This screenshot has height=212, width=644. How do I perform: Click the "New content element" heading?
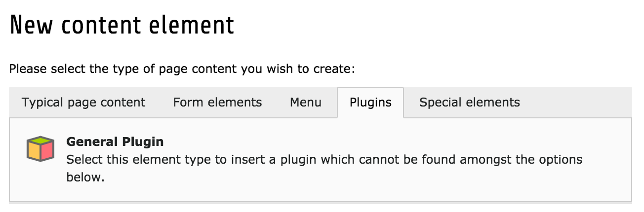(x=121, y=25)
